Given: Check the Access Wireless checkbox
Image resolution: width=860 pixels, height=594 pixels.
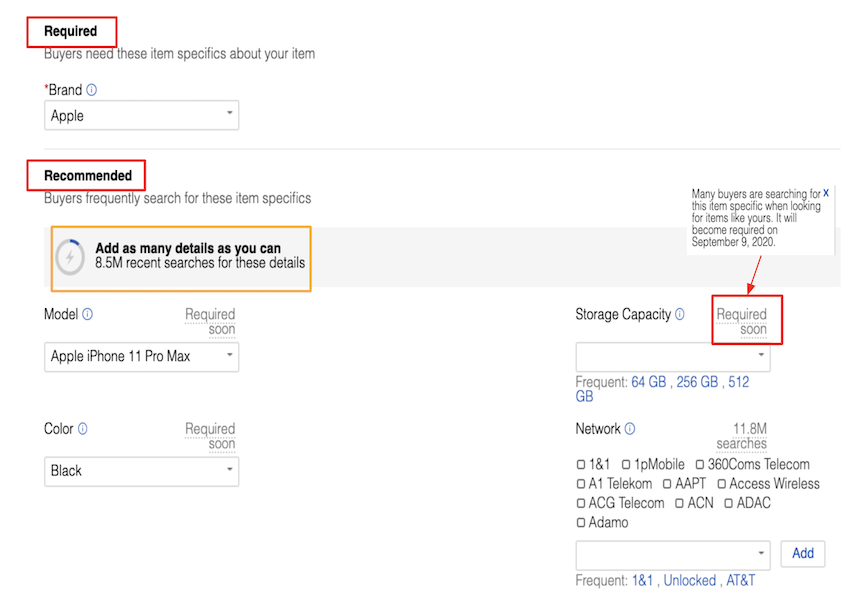Looking at the screenshot, I should pyautogui.click(x=722, y=484).
